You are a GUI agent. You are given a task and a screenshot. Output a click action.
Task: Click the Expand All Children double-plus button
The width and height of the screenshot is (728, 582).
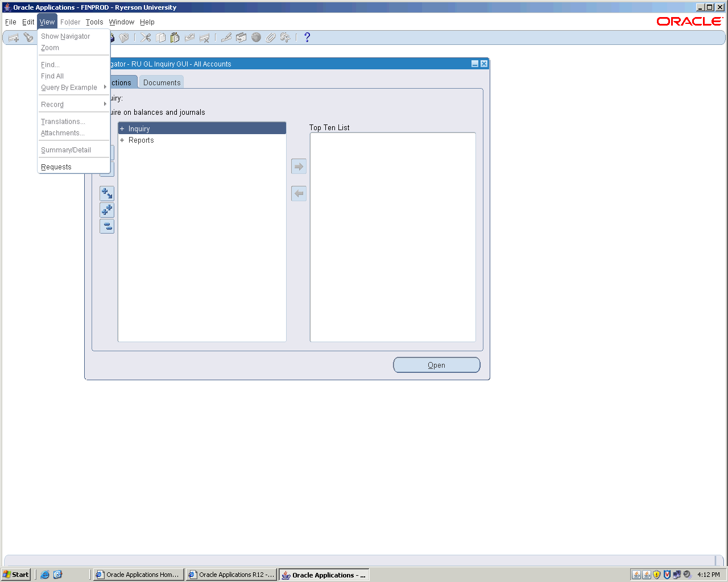(x=107, y=210)
